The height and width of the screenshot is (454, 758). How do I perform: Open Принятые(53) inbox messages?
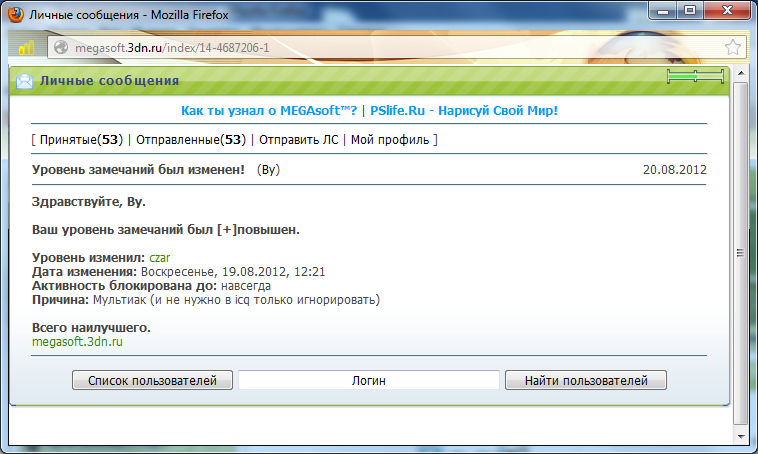click(81, 140)
